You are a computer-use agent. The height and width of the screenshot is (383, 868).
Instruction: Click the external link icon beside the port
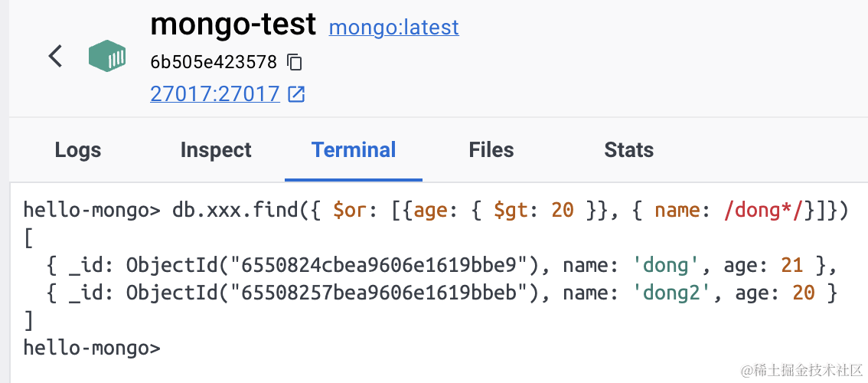coord(296,94)
